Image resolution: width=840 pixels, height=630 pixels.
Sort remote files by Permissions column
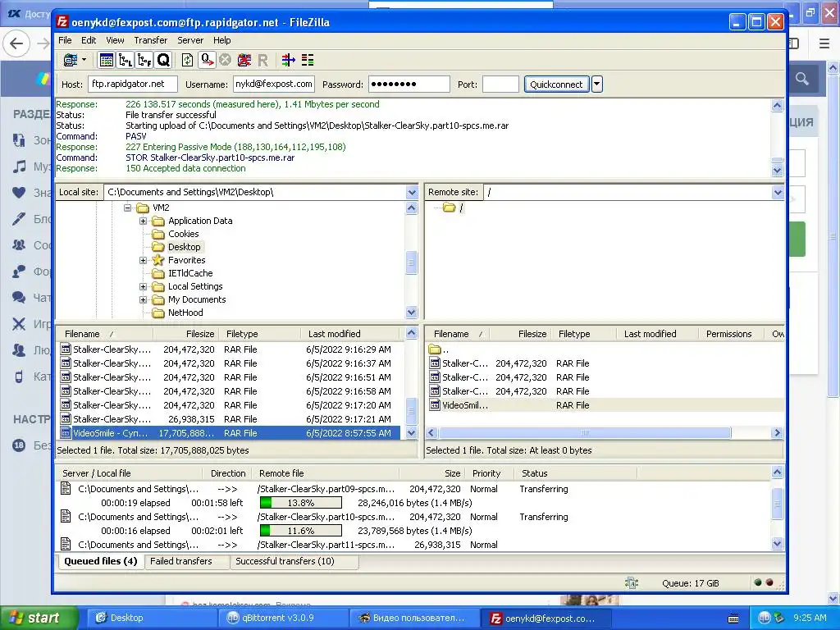[733, 334]
